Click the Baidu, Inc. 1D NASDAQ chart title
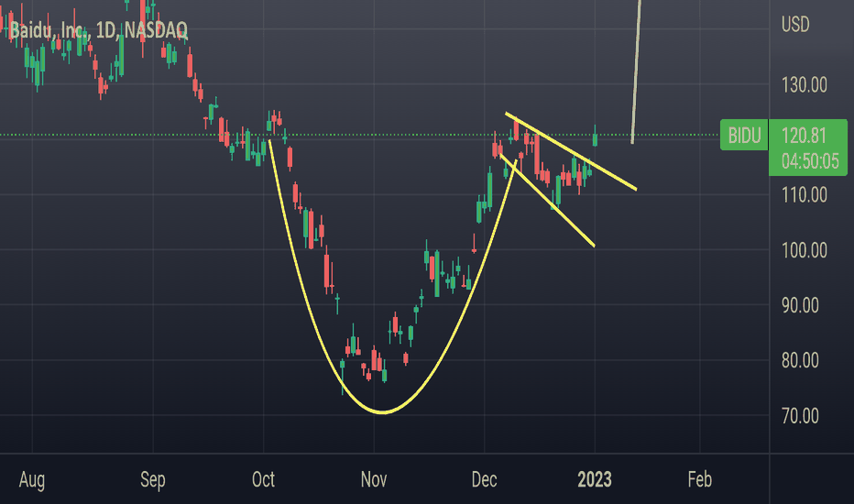 tap(99, 30)
